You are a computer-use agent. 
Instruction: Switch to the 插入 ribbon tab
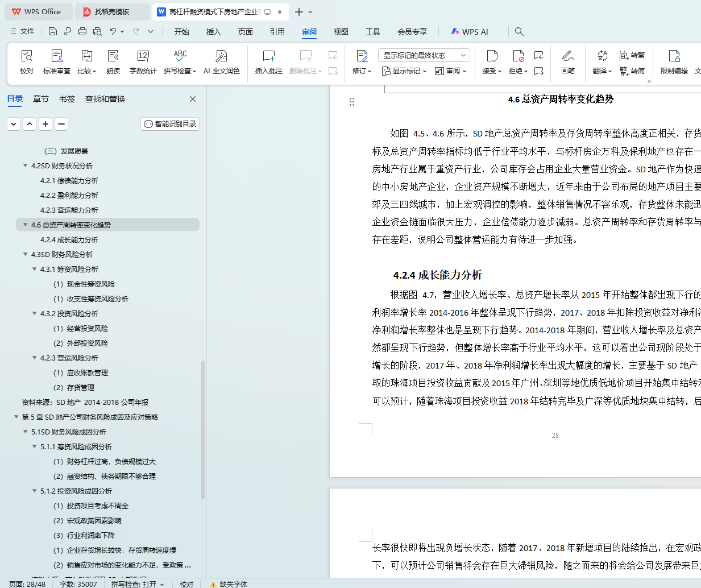[214, 32]
